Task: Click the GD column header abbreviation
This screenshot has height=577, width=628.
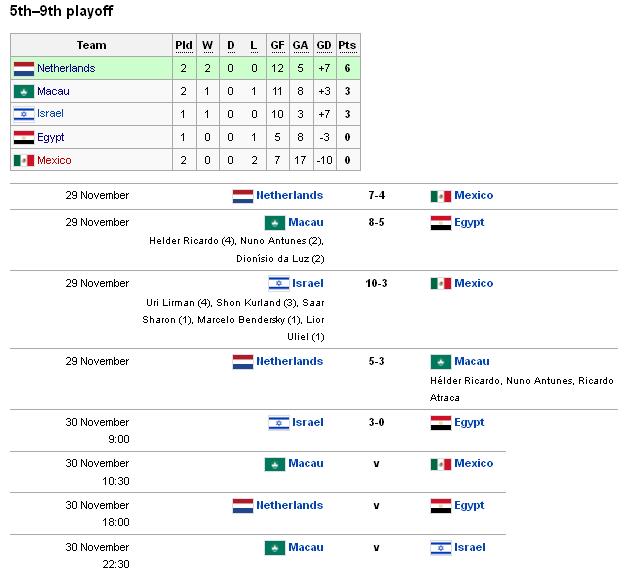Action: (x=324, y=45)
